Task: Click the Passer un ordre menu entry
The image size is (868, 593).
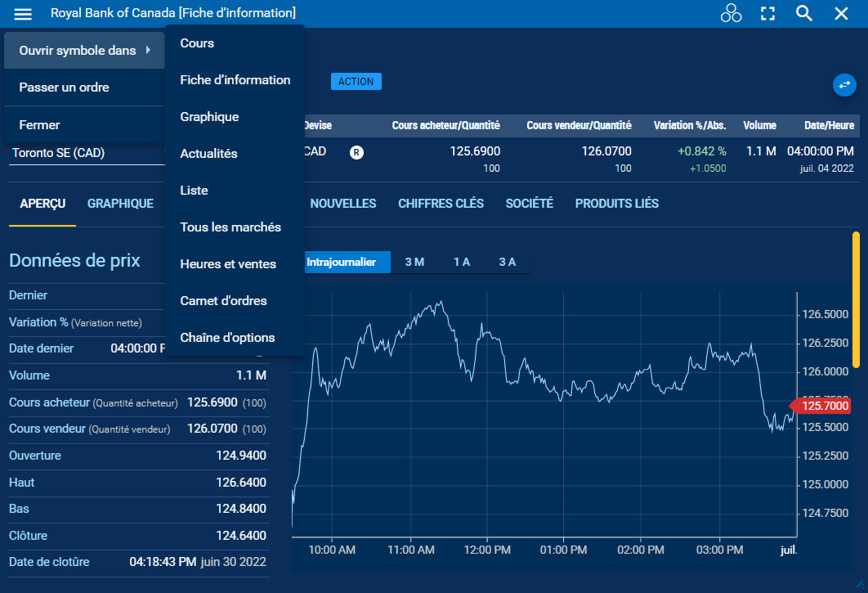Action: [x=64, y=88]
